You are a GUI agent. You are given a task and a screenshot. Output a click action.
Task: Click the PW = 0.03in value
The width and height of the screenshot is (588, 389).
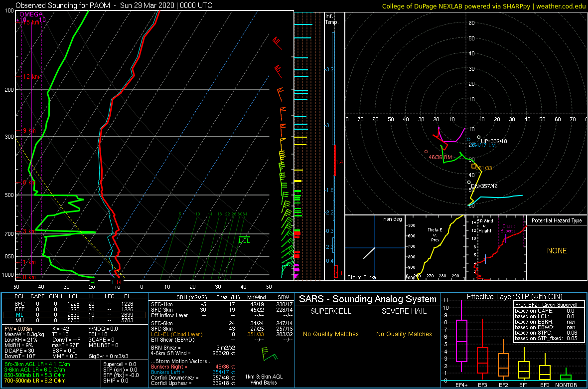(19, 328)
